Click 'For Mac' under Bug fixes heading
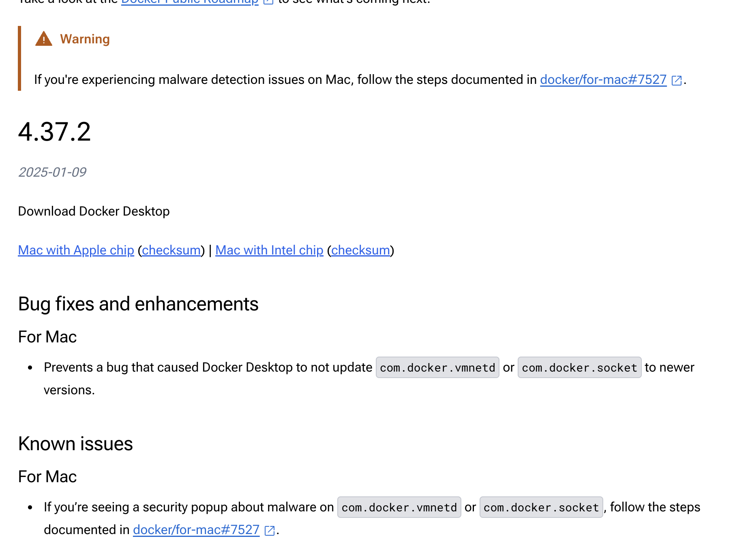This screenshot has height=560, width=750. click(47, 337)
